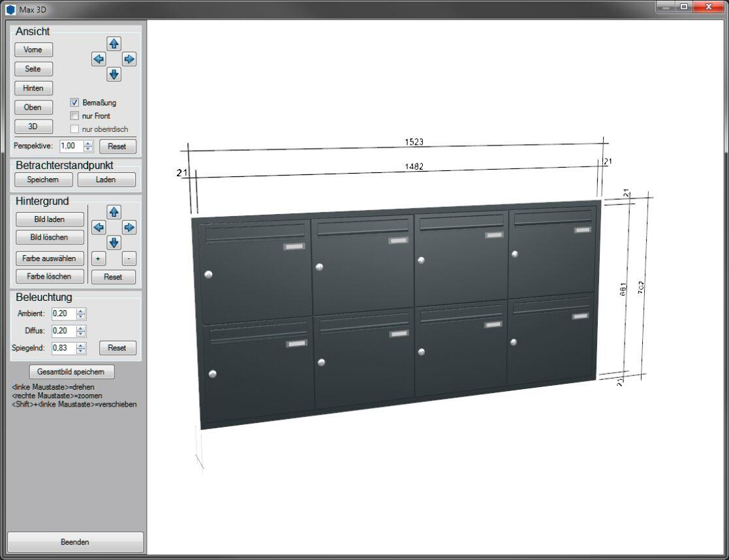Uncheck the Bemaßung checkbox

[74, 102]
